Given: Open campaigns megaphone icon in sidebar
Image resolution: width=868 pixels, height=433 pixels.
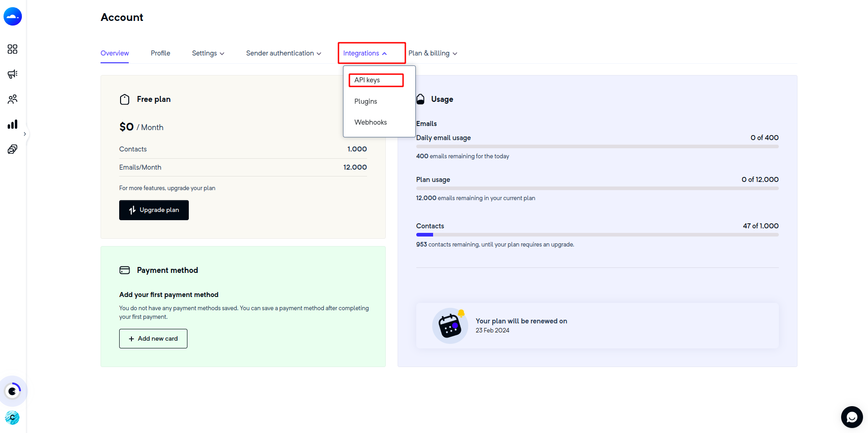Looking at the screenshot, I should (x=13, y=74).
